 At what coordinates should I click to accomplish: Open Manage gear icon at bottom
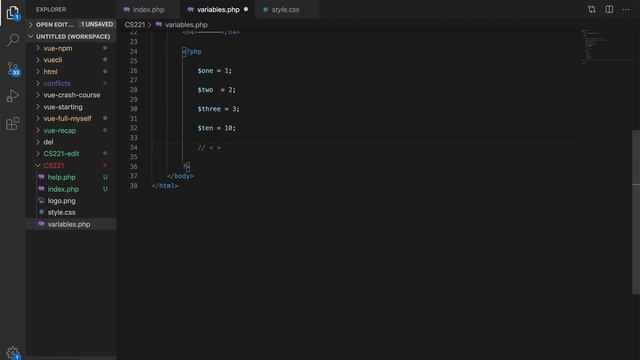(13, 353)
